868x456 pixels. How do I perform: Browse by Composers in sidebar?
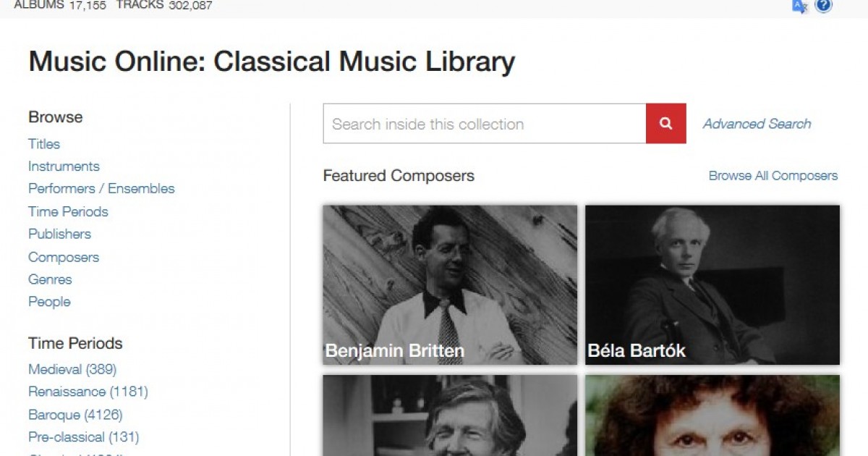[x=64, y=258]
